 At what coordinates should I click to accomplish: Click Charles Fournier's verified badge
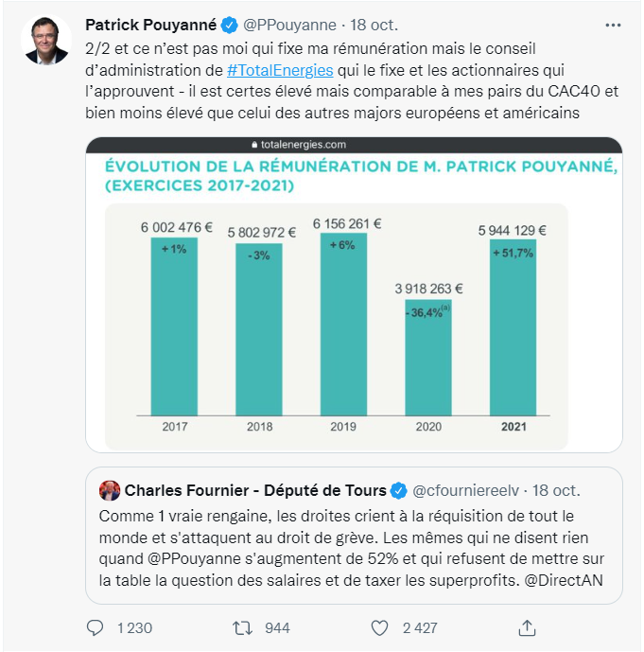399,491
